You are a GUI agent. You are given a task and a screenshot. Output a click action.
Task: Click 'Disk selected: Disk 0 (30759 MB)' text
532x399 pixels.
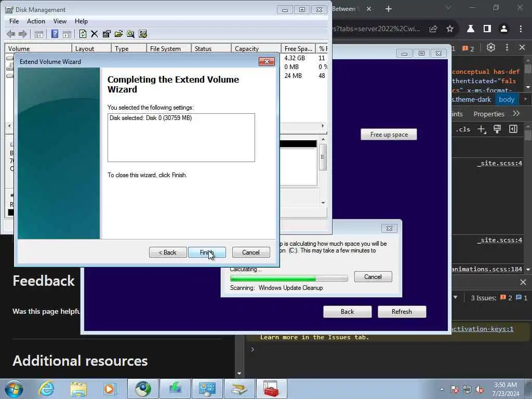[151, 118]
